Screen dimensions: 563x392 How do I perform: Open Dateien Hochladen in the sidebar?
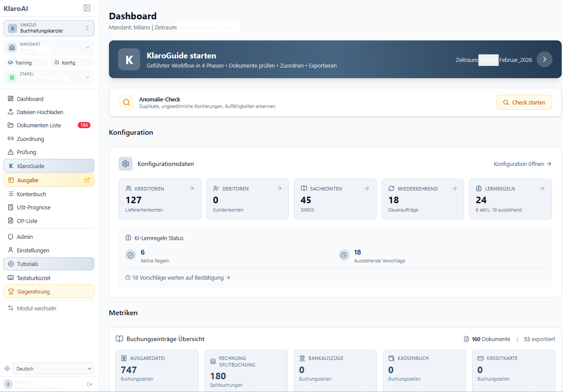pyautogui.click(x=49, y=112)
